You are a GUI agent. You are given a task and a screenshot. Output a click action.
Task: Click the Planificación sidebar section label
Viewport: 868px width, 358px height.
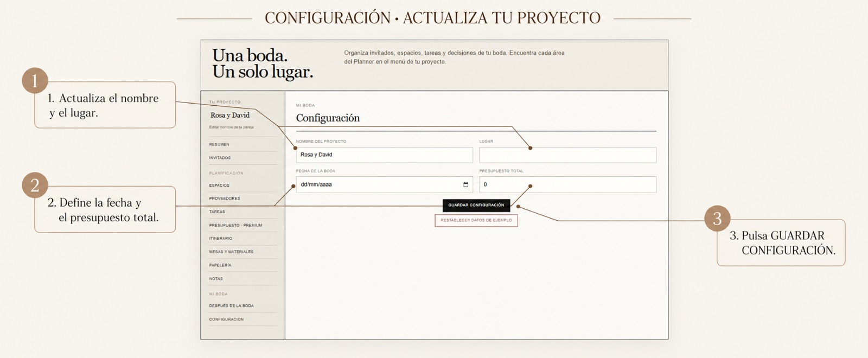[x=226, y=173]
